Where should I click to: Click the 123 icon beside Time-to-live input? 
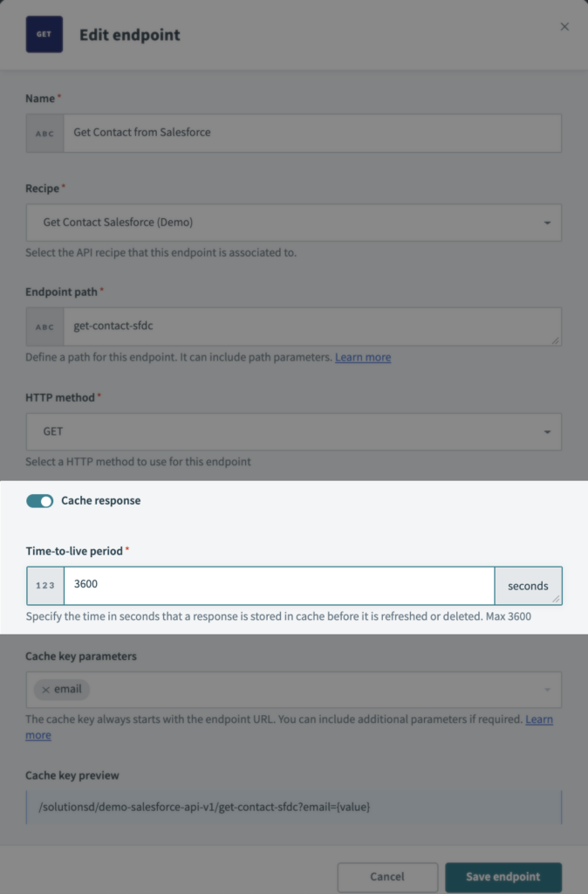pos(44,585)
